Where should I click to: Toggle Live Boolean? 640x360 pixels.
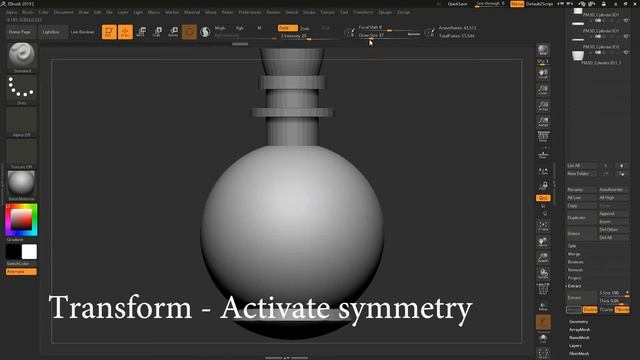(x=82, y=32)
